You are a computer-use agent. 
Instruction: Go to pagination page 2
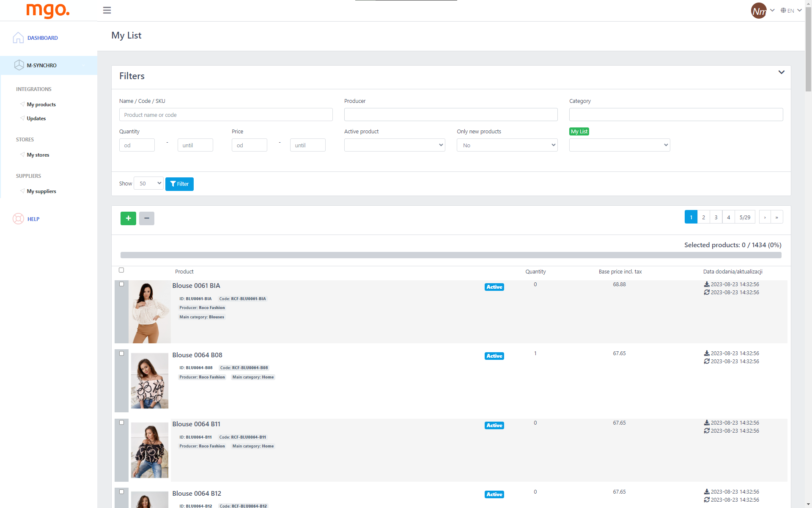[x=704, y=217]
